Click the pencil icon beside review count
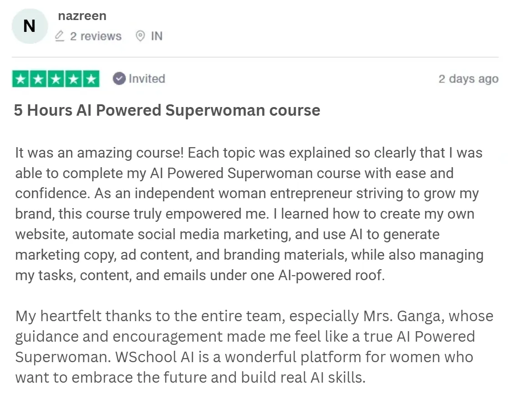This screenshot has height=420, width=509. (60, 36)
